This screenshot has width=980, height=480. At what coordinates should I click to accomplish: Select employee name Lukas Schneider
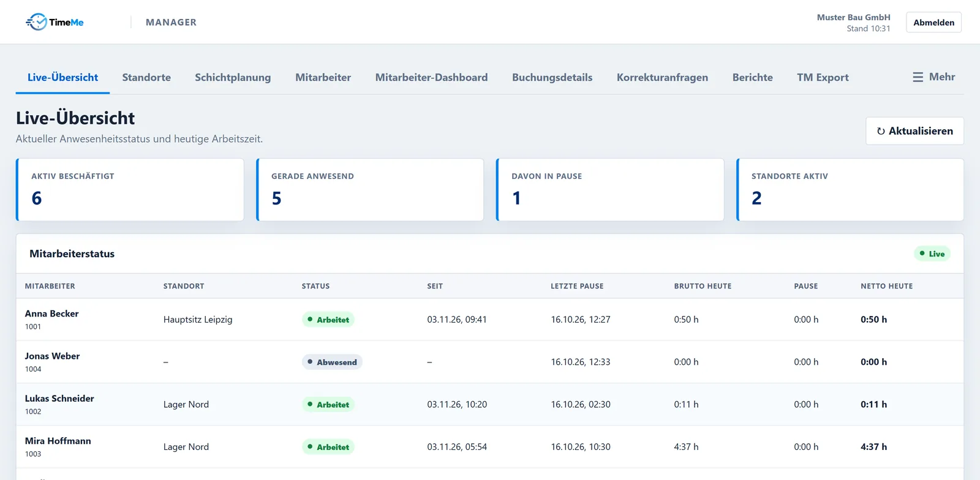(x=59, y=399)
